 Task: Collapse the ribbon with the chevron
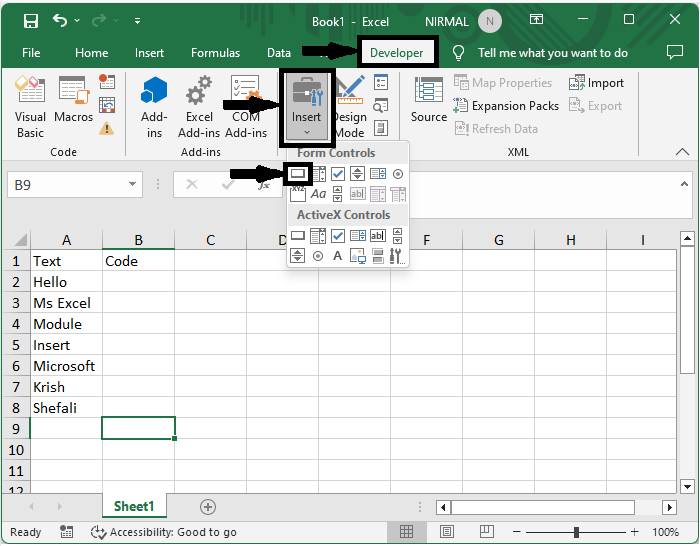point(682,152)
